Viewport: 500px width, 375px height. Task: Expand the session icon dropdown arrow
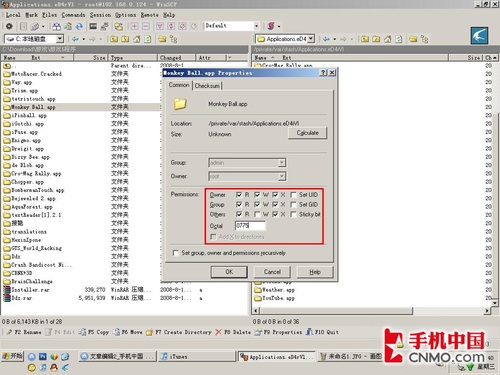[x=279, y=26]
